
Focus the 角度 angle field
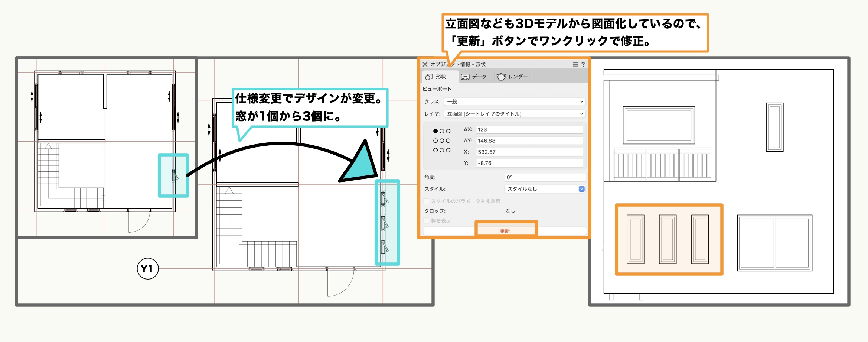(545, 177)
